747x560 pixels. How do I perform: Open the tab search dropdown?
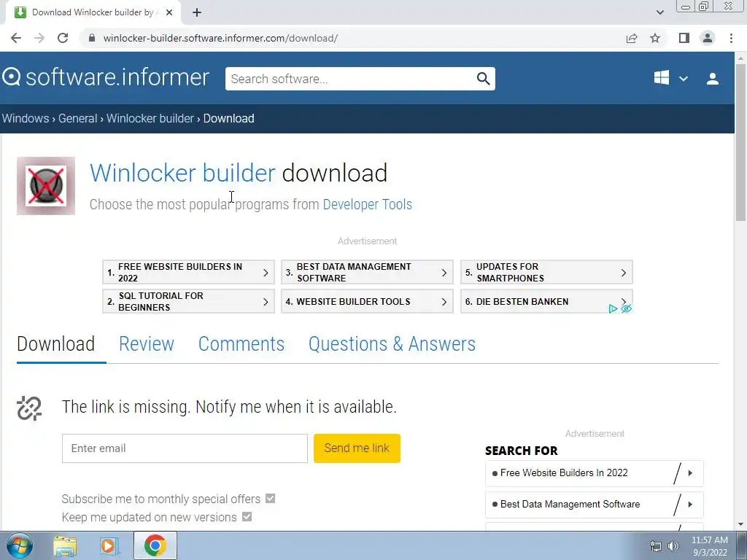point(659,12)
